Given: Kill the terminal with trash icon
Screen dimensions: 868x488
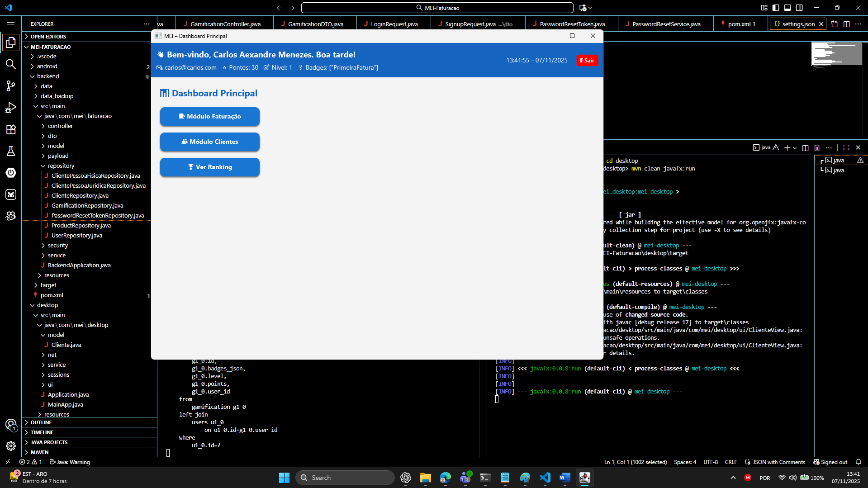Looking at the screenshot, I should tap(817, 148).
